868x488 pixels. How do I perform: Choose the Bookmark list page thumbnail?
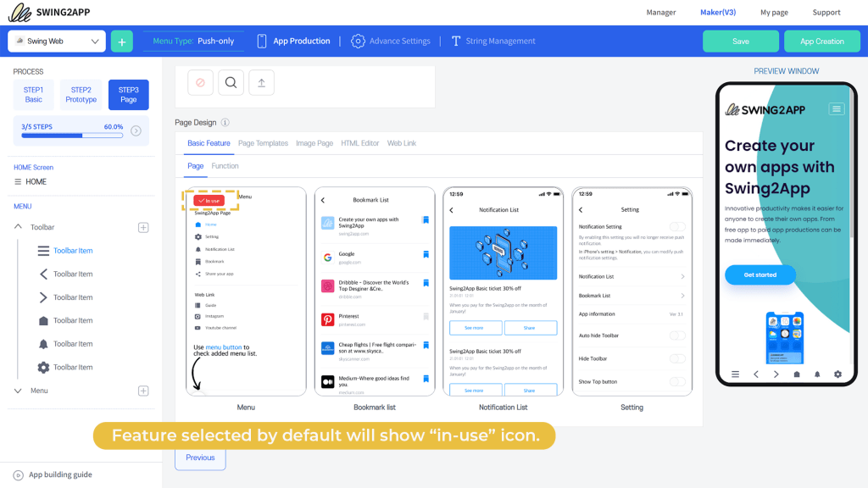[x=375, y=291]
